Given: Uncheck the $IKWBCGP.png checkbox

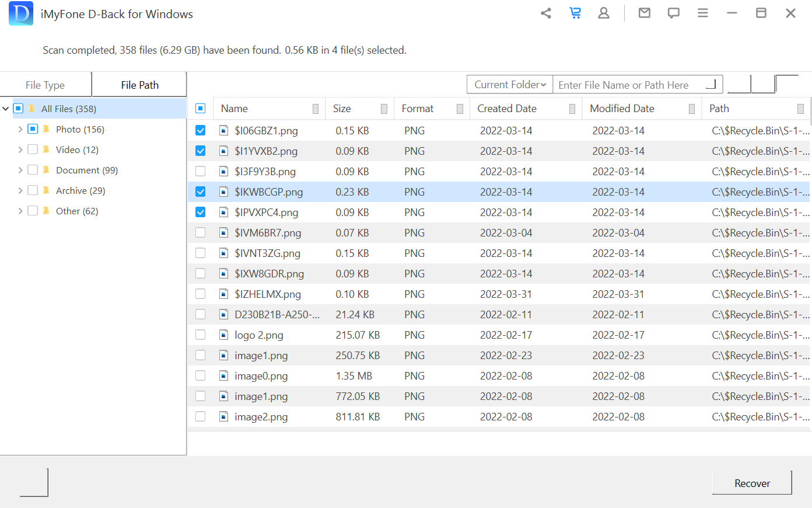Looking at the screenshot, I should pyautogui.click(x=200, y=192).
